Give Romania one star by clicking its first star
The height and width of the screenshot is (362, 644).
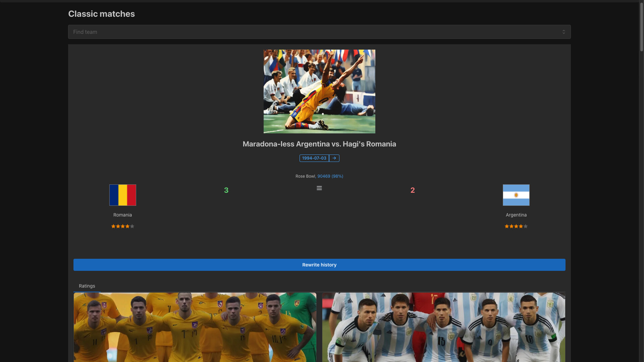click(x=113, y=226)
